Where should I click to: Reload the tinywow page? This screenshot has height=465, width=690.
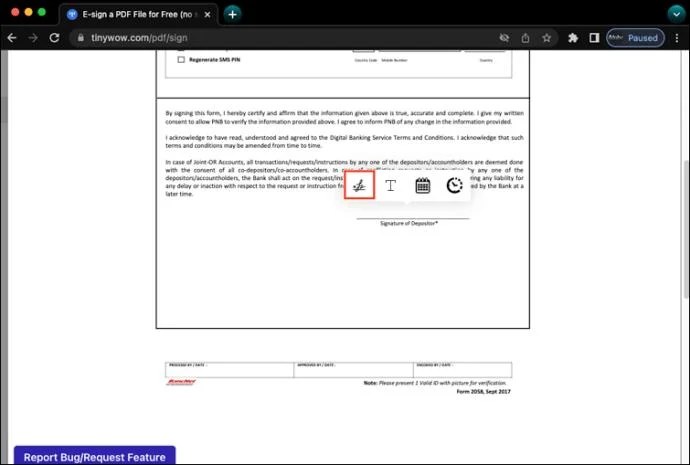pyautogui.click(x=54, y=38)
